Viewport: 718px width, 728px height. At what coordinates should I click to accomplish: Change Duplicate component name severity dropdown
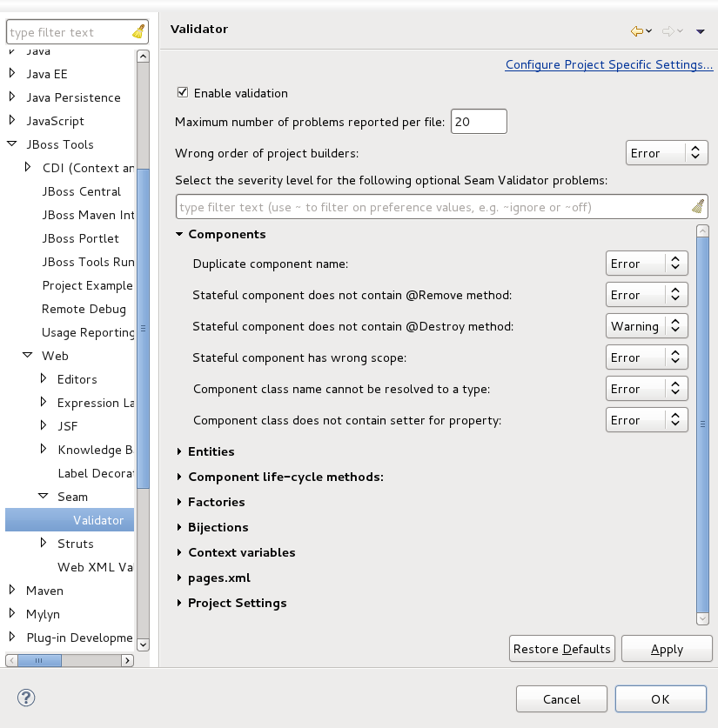coord(647,264)
